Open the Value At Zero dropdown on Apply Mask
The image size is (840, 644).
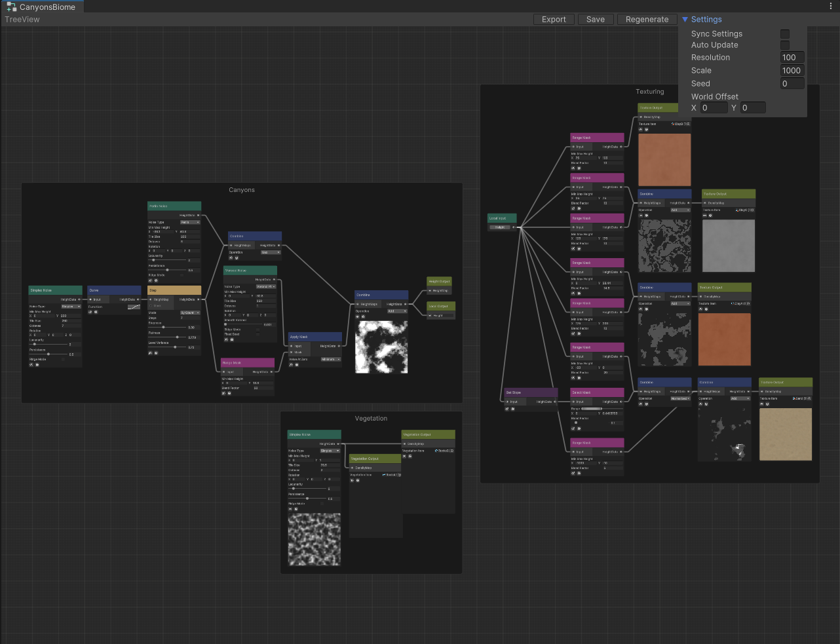[332, 359]
